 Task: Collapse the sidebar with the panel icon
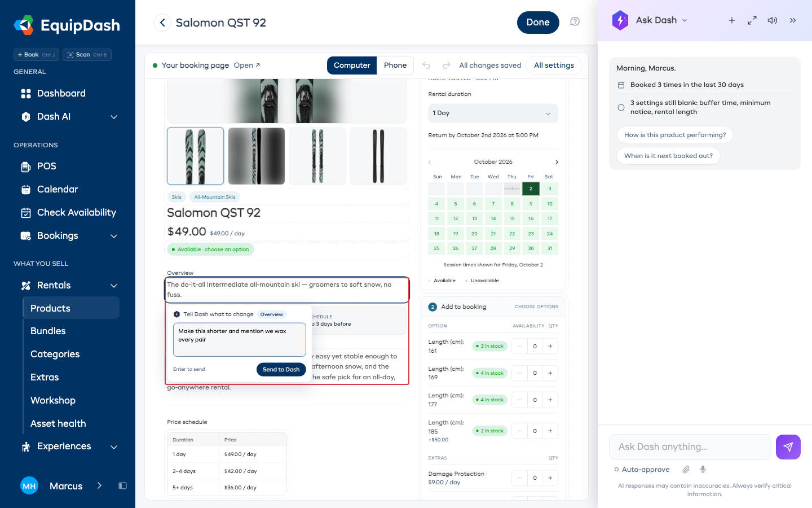pos(122,486)
